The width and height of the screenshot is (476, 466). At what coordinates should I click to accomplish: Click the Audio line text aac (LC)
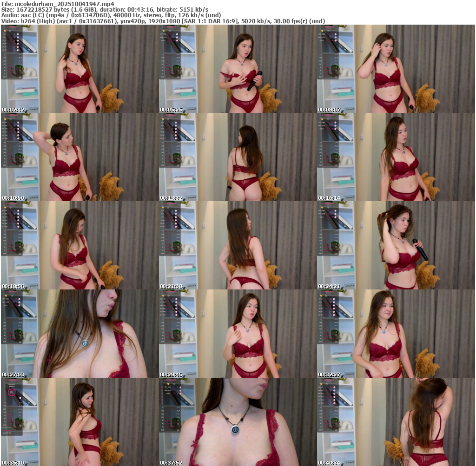pyautogui.click(x=32, y=15)
